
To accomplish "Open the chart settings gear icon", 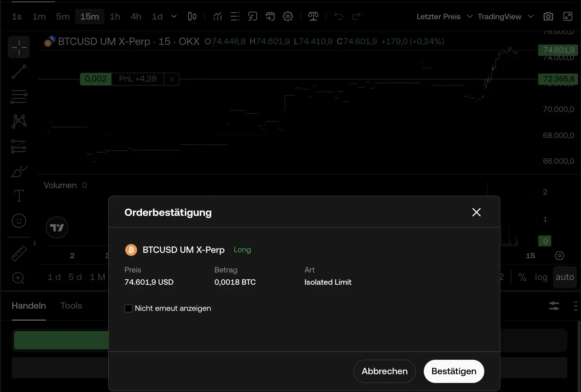I will (288, 16).
